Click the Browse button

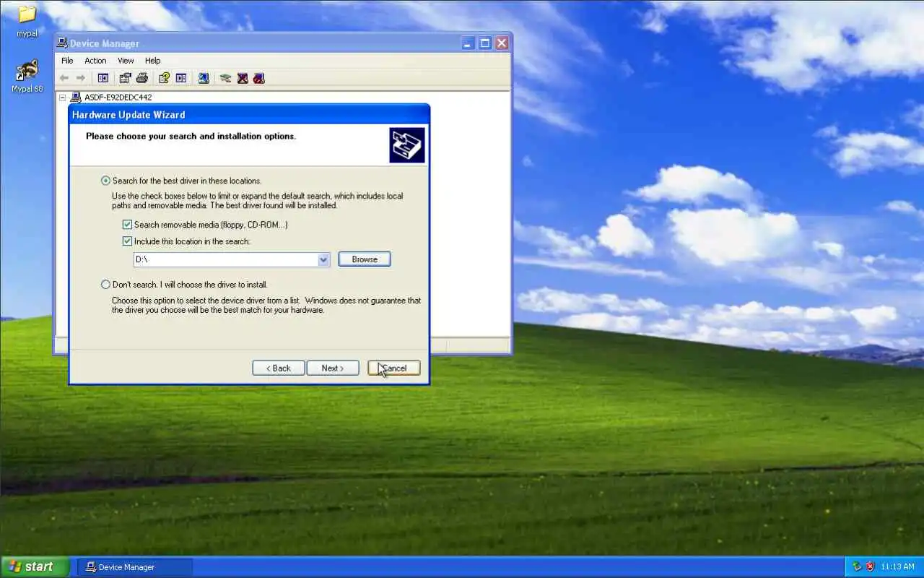click(x=365, y=259)
